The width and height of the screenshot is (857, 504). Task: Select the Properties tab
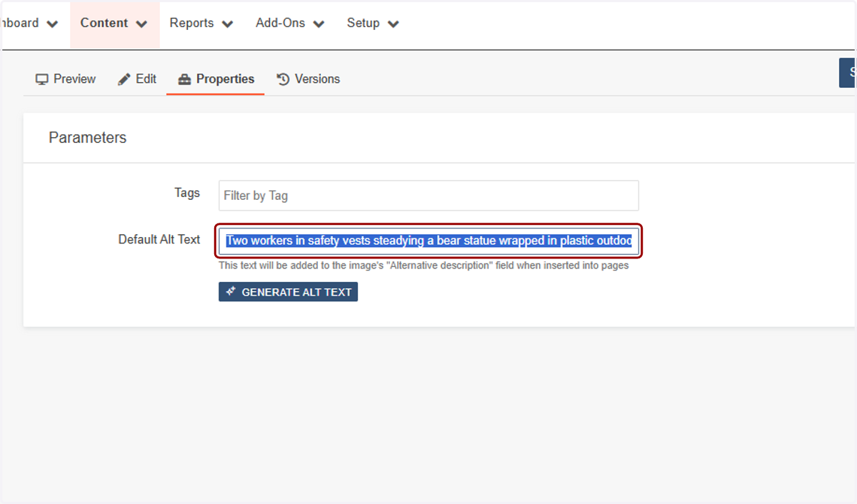coord(216,79)
